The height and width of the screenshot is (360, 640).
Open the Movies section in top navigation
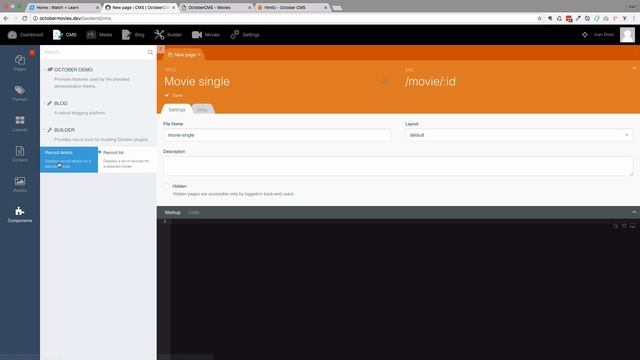click(x=206, y=35)
